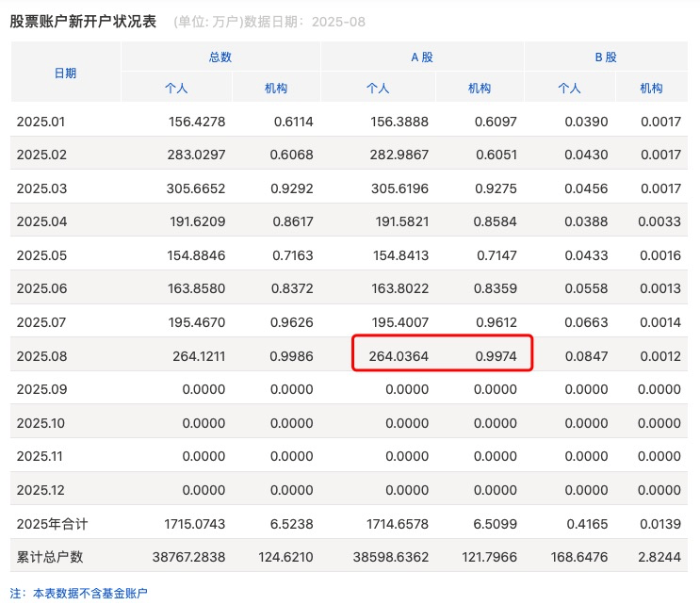This screenshot has width=700, height=605.
Task: Click the value 0.9612
Action: [x=497, y=322]
